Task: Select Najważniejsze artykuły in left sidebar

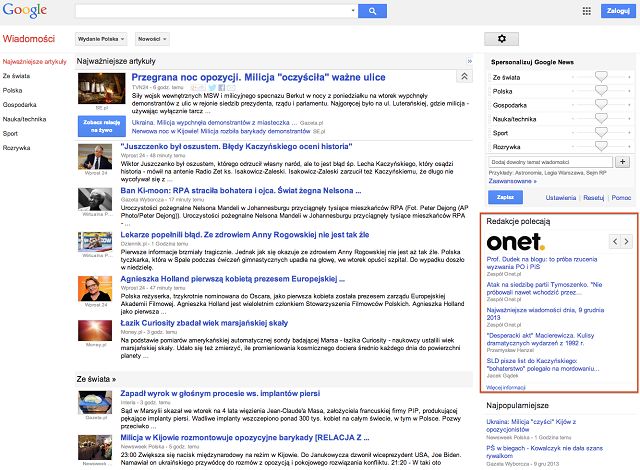Action: pos(35,62)
